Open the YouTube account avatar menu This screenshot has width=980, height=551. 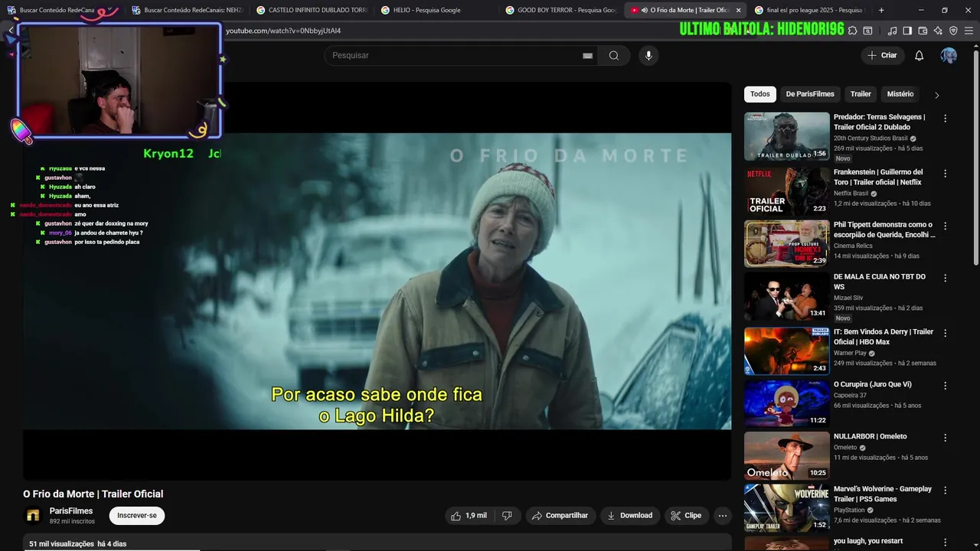[949, 55]
